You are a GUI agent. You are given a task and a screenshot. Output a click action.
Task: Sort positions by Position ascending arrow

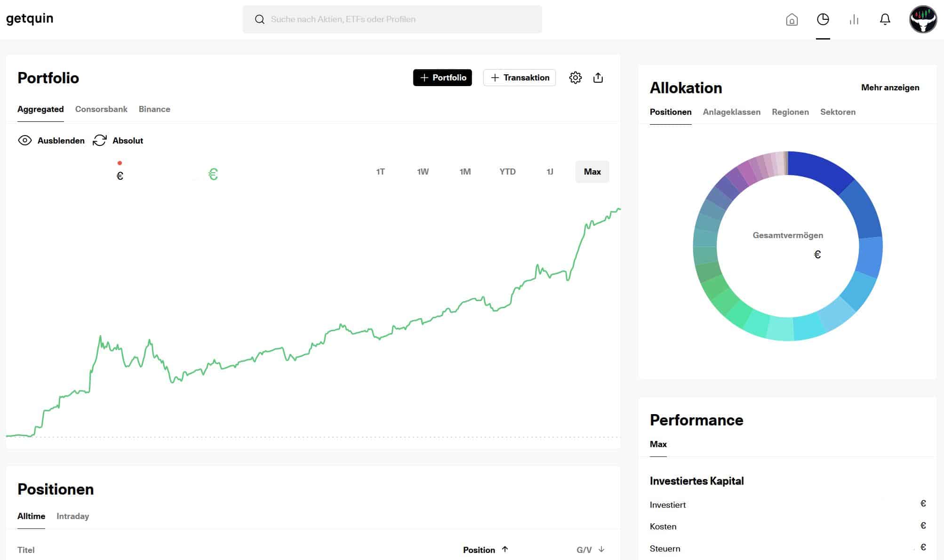tap(505, 549)
